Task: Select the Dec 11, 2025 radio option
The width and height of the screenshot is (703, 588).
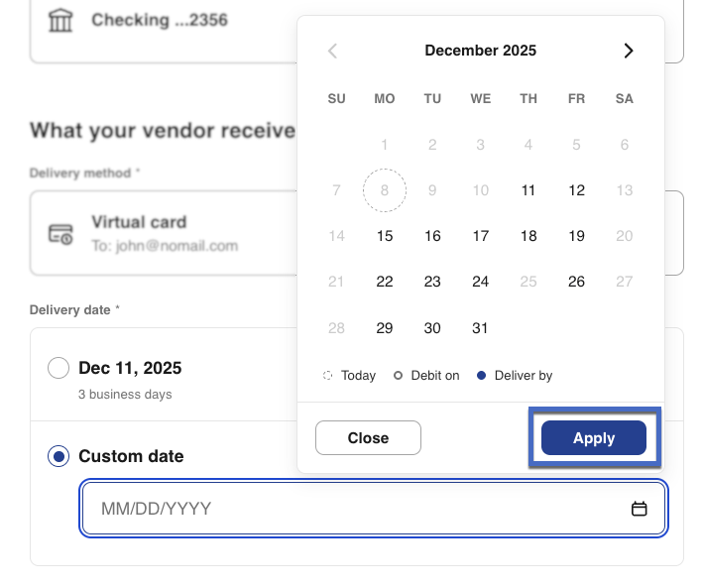Action: pyautogui.click(x=59, y=369)
